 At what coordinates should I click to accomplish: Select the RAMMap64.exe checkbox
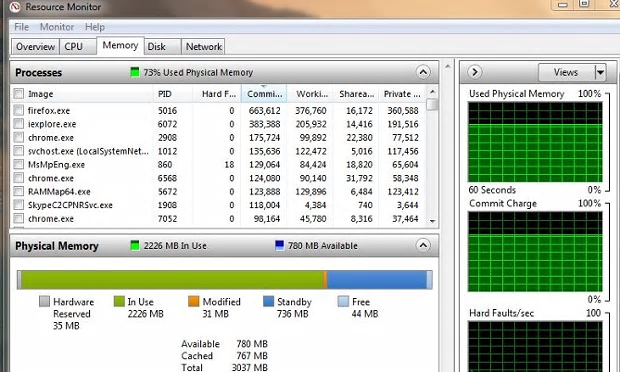point(18,191)
